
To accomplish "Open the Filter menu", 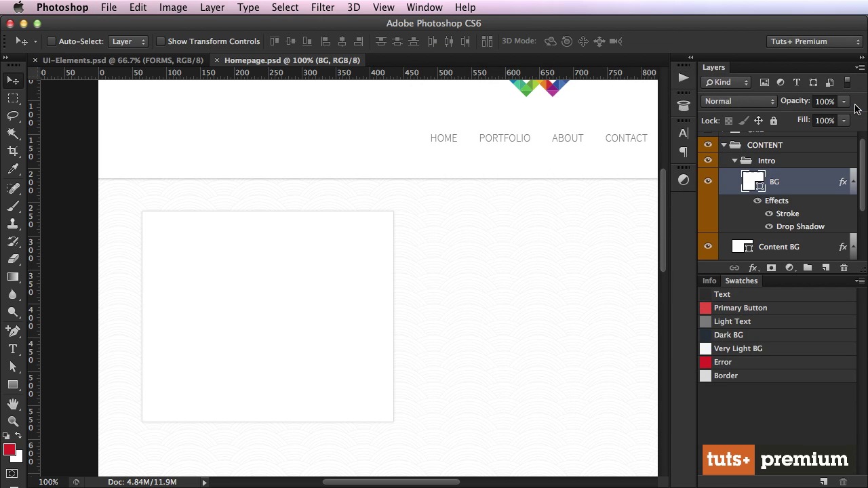I will [x=322, y=7].
